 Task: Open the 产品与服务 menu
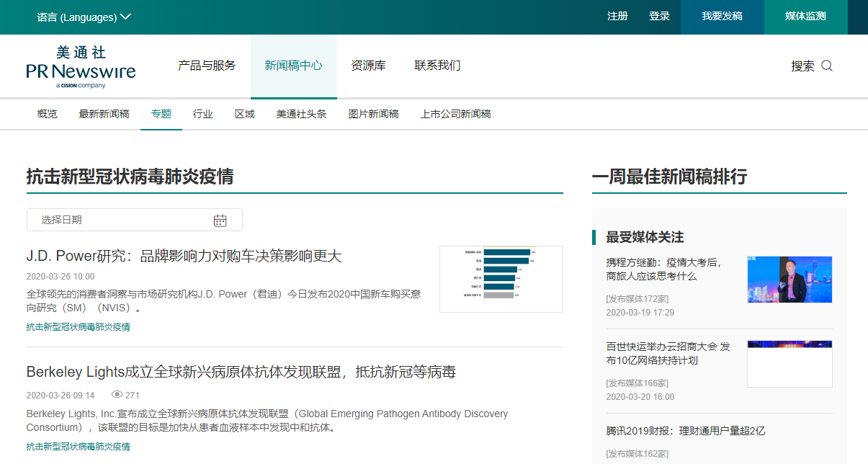207,66
